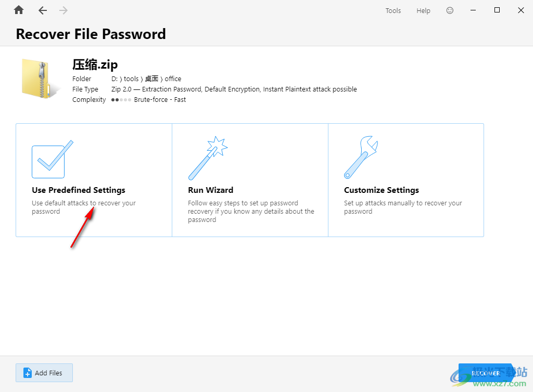Click the complexity dots indicator
Viewport: 533px width, 392px height.
[x=121, y=100]
